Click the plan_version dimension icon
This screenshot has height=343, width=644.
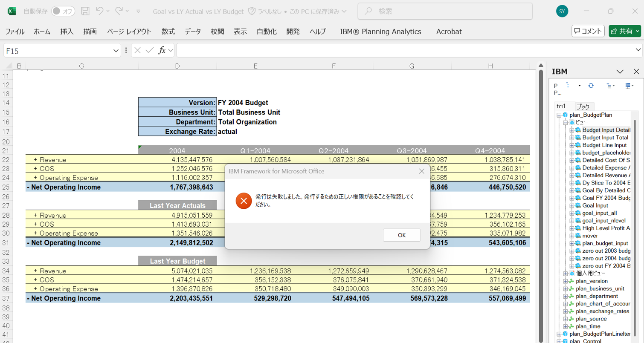(x=571, y=281)
